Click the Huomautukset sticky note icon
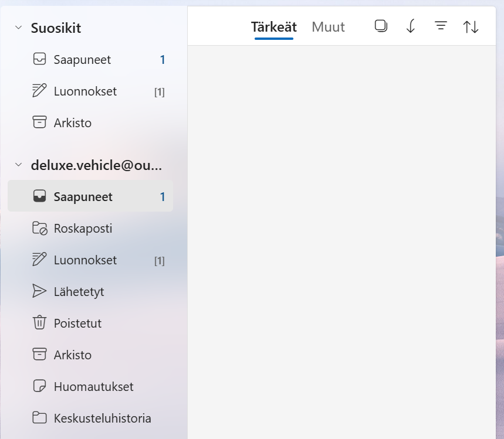Viewport: 504px width, 439px height. pos(39,386)
